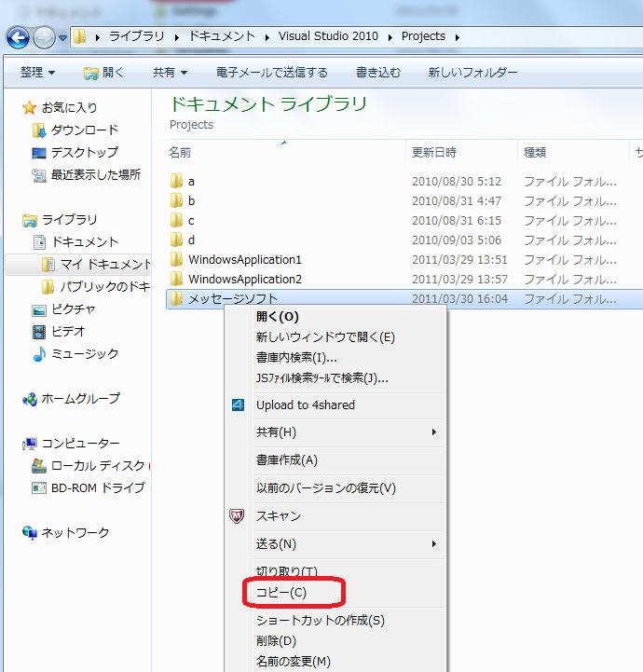Image resolution: width=643 pixels, height=672 pixels.
Task: Select the WindowsApplication2 folder
Action: (244, 280)
